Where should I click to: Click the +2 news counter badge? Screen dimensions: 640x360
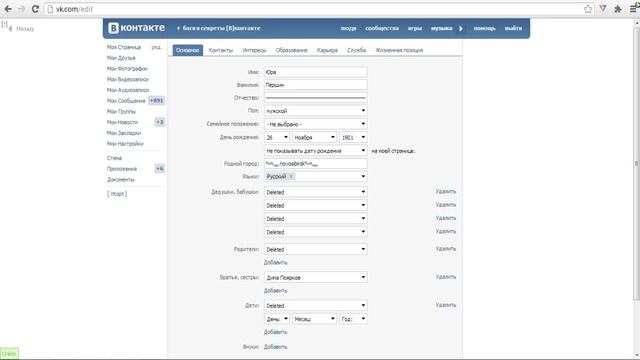160,122
